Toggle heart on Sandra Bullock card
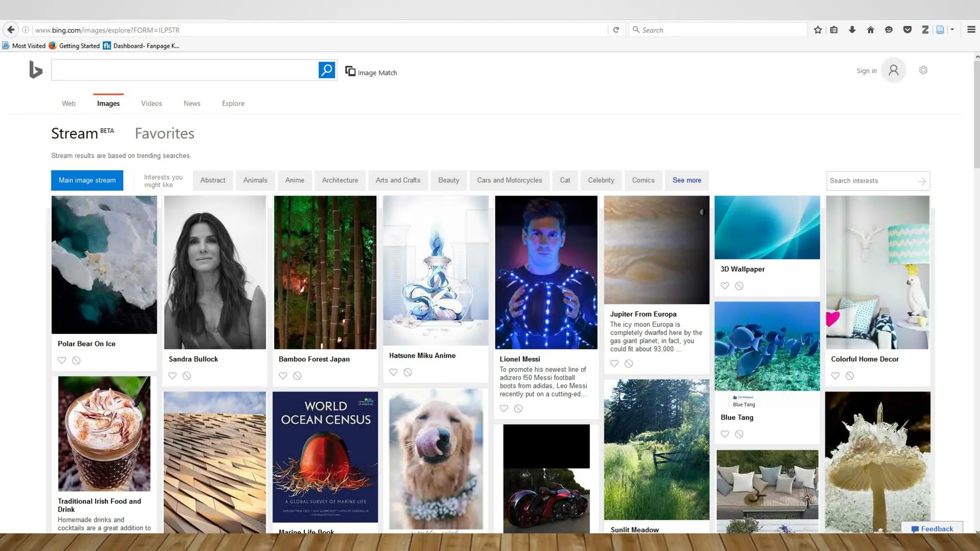The height and width of the screenshot is (551, 980). (x=172, y=375)
